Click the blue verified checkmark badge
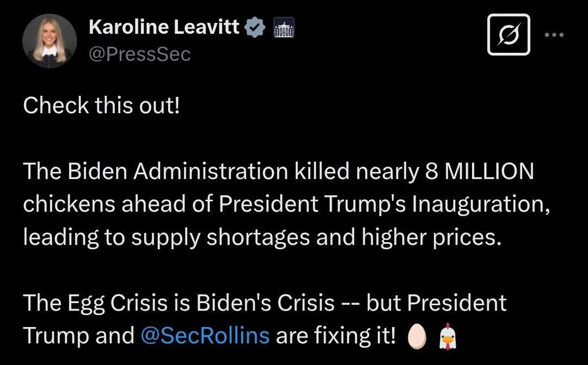The image size is (588, 365). click(255, 28)
